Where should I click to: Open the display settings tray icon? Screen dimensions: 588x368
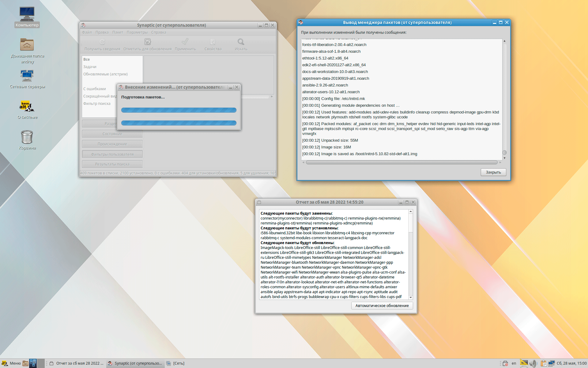click(x=524, y=363)
